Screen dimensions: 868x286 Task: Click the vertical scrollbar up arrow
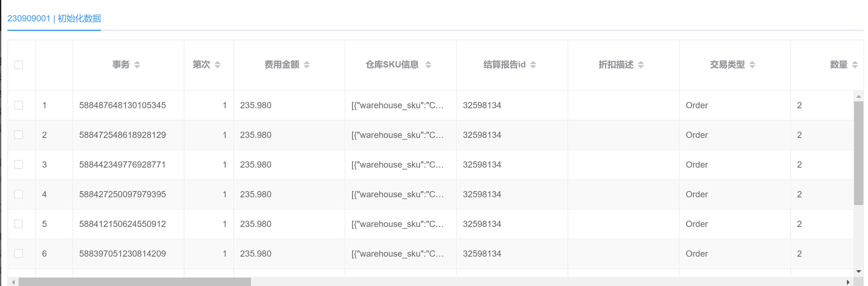coord(858,96)
